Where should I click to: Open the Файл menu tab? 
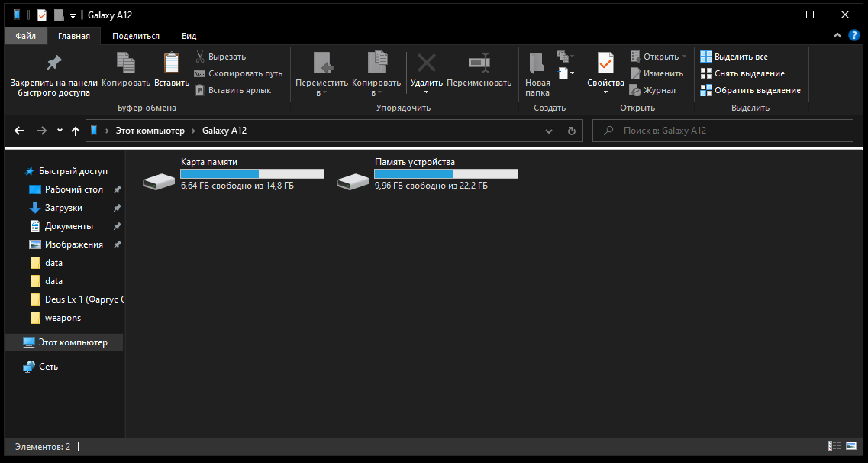click(25, 36)
